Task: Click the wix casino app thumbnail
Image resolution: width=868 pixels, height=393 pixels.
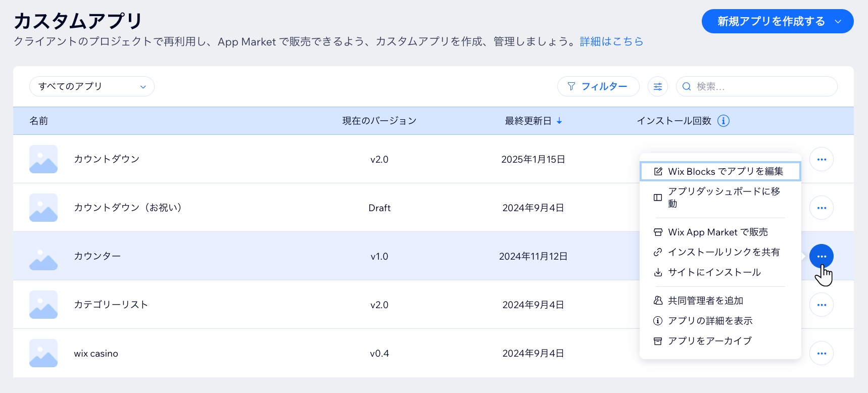Action: click(43, 353)
